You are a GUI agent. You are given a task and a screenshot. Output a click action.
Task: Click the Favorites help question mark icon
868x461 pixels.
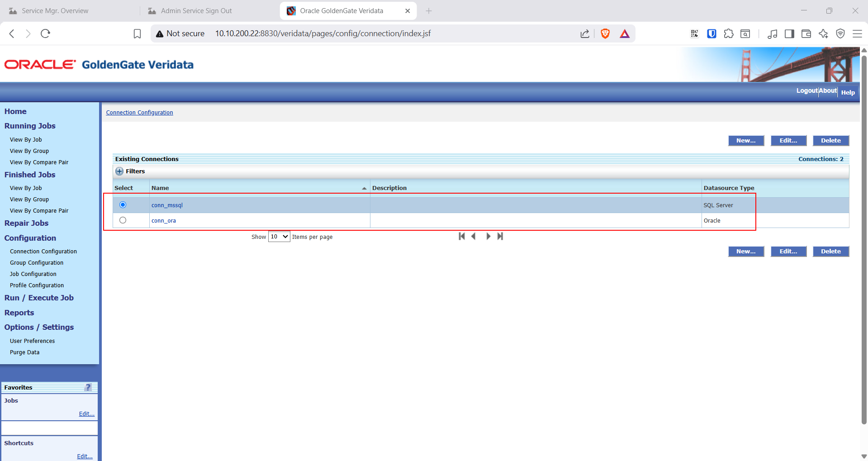88,387
